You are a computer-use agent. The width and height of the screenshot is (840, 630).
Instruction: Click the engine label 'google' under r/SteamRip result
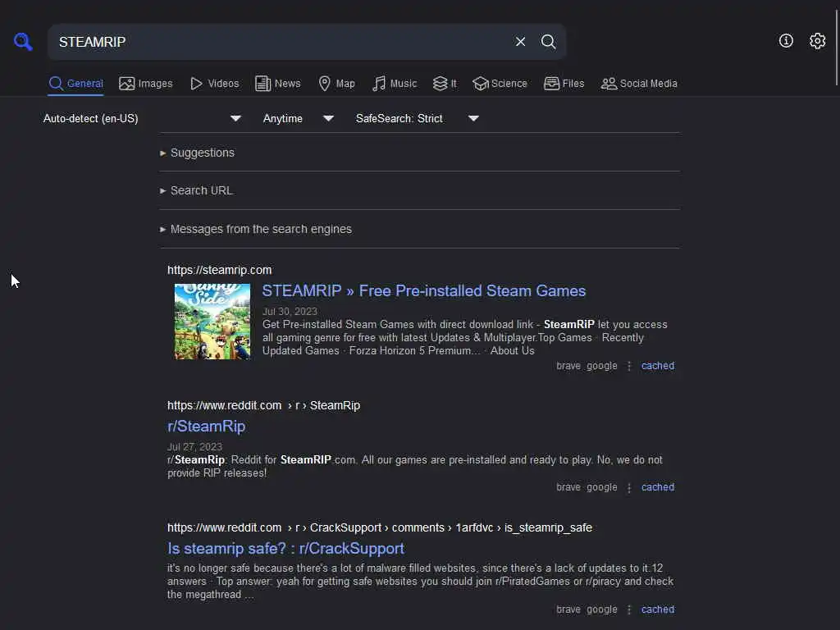coord(601,487)
